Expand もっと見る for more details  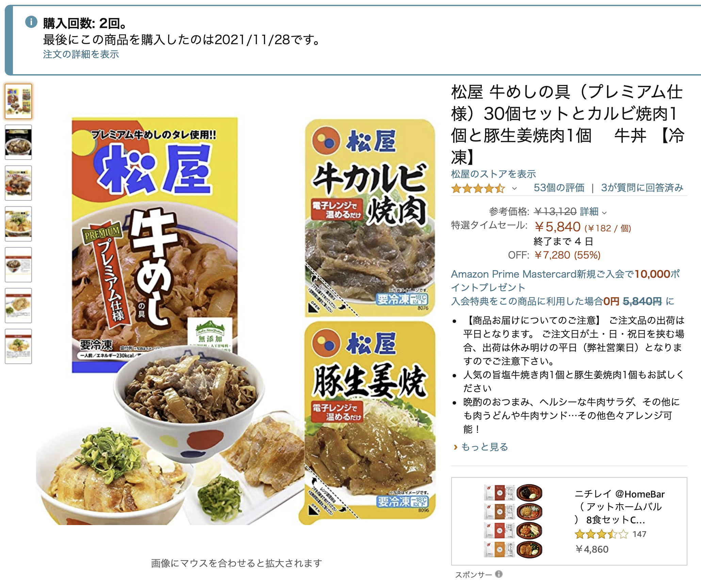(481, 447)
